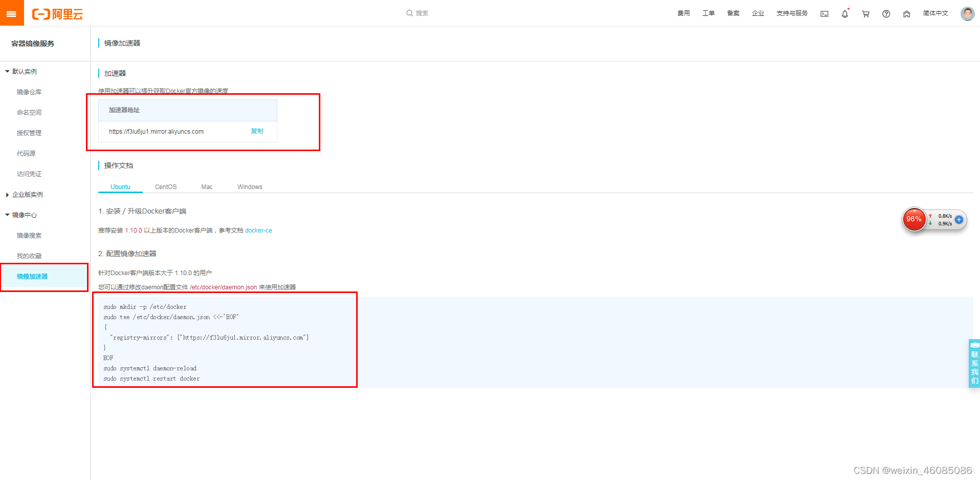Click the 操作文档 section heading
The width and height of the screenshot is (980, 480).
point(119,165)
